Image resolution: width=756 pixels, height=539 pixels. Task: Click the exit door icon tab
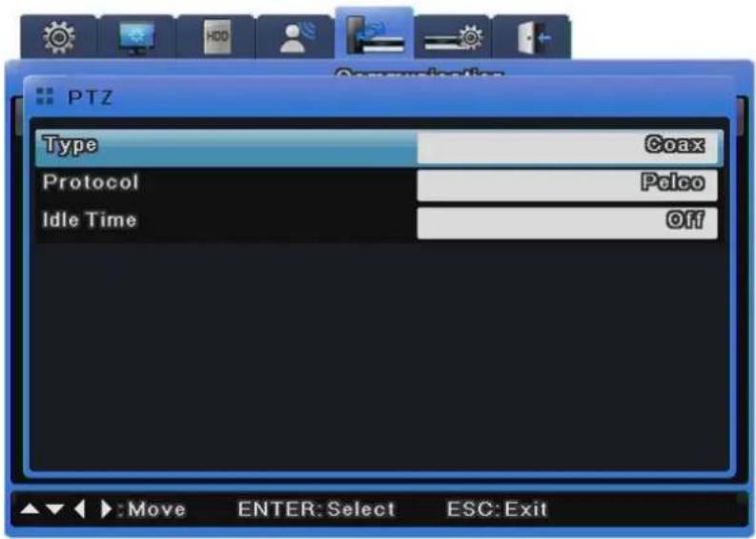(x=532, y=37)
